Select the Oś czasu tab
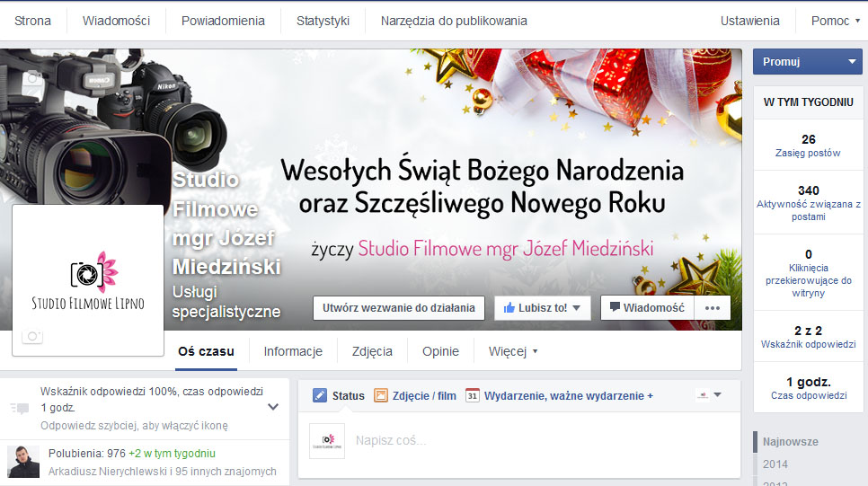The height and width of the screenshot is (486, 868). (x=206, y=351)
